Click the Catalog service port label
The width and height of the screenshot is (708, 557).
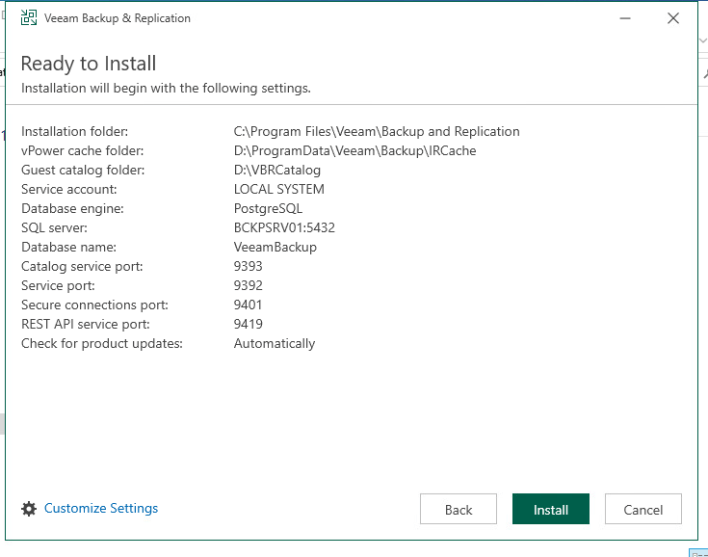click(82, 266)
